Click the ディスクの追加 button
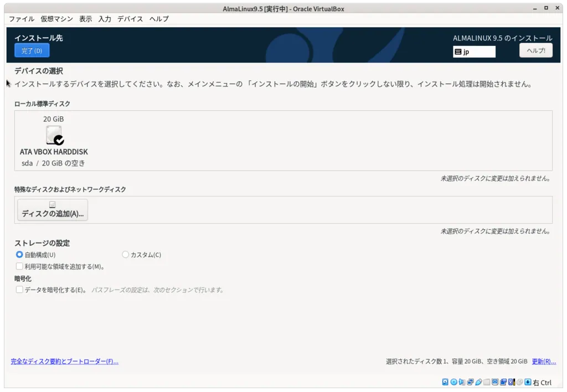567x392 pixels. (52, 209)
